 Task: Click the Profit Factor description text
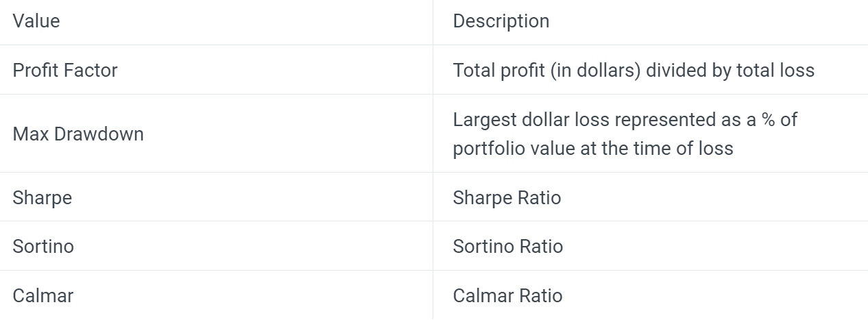(x=634, y=70)
